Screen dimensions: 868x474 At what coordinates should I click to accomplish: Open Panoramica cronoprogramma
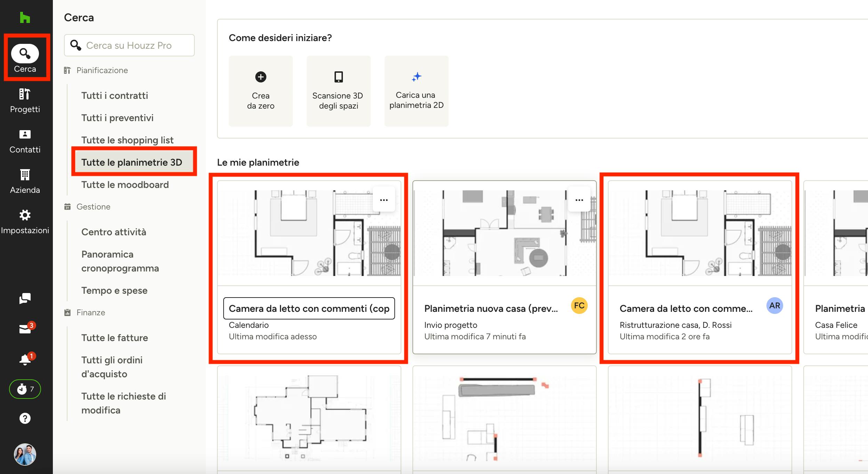pos(120,261)
